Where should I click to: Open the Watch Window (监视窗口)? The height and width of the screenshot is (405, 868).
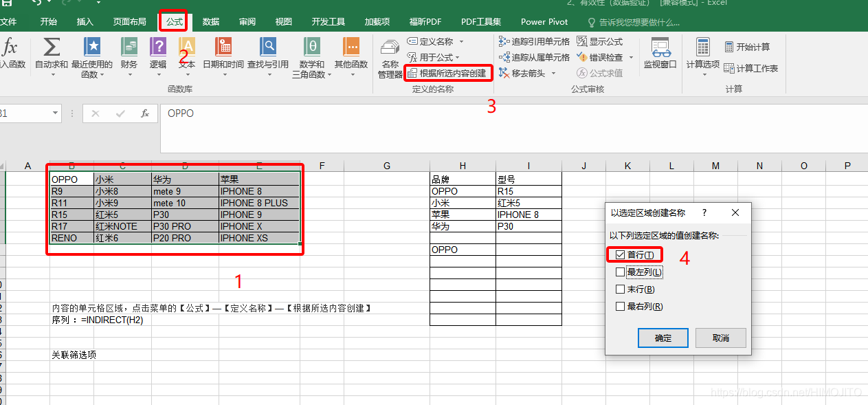coord(660,54)
